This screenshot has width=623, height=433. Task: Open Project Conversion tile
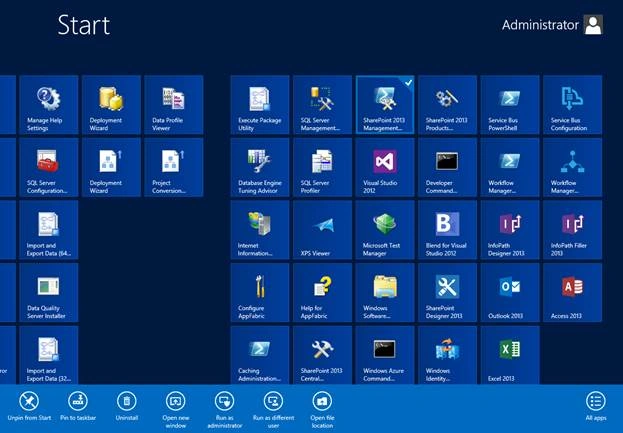(174, 167)
